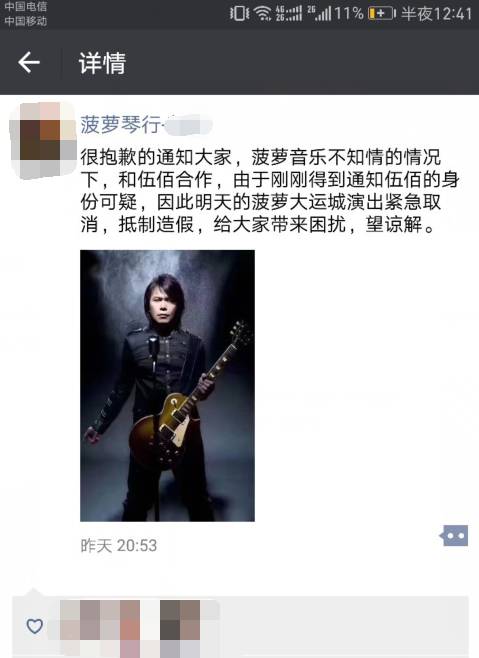This screenshot has height=658, width=479.
Task: Tap the heart icon in the likes row
Action: [34, 626]
